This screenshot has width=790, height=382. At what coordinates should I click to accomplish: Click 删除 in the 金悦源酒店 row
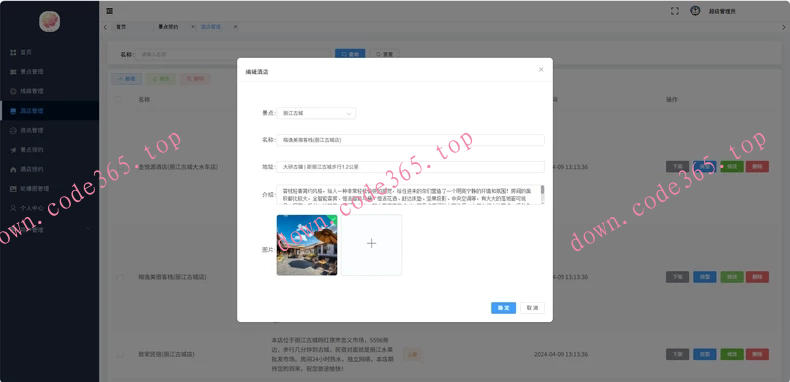(x=757, y=167)
